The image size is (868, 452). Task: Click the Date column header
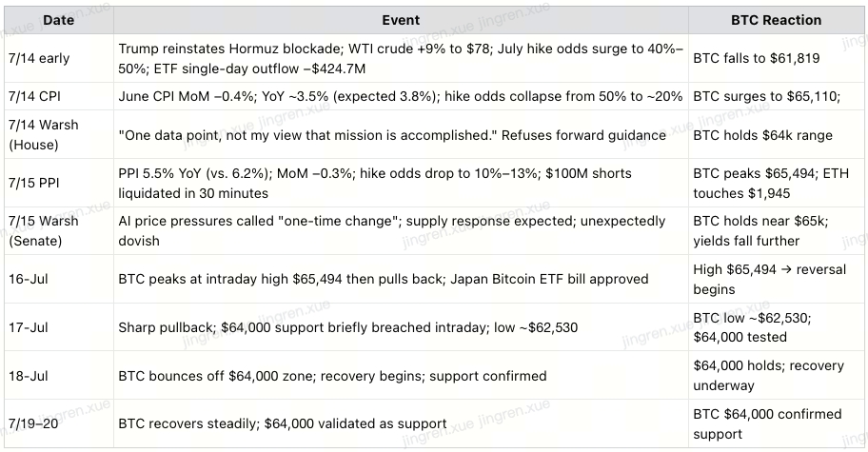click(59, 21)
